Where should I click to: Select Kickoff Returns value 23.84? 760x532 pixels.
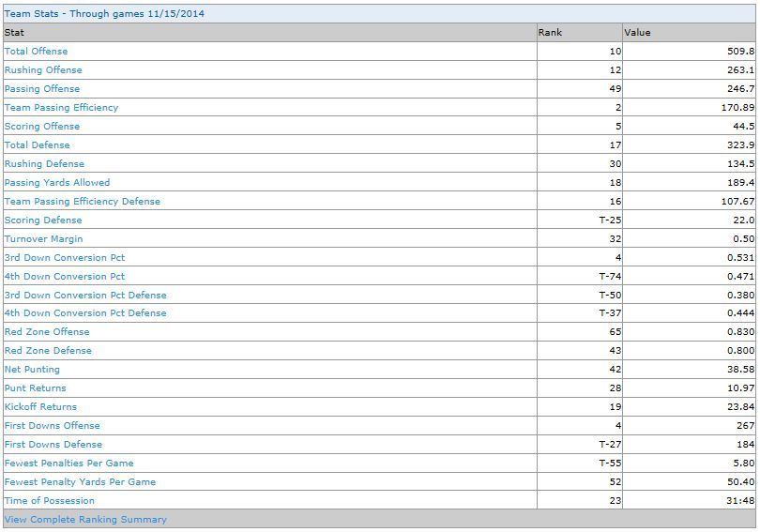tap(740, 407)
